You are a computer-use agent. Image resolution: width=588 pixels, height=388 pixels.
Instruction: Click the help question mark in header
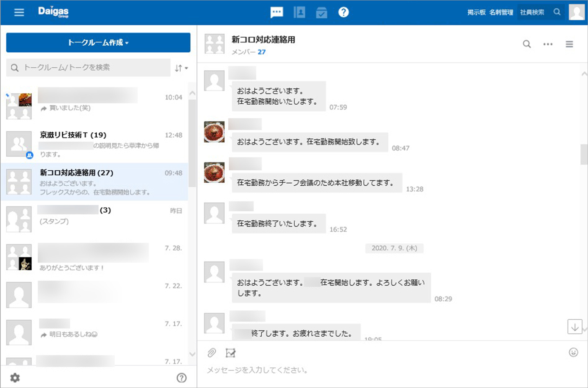click(343, 12)
